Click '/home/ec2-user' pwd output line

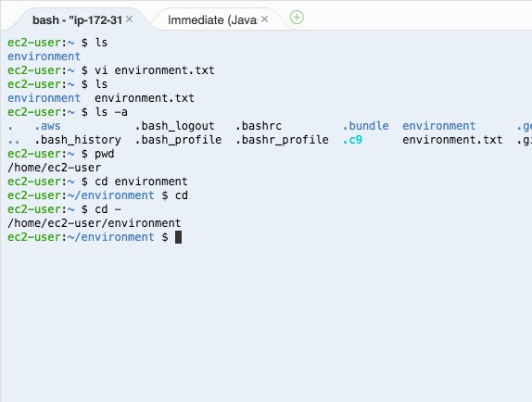tap(55, 168)
